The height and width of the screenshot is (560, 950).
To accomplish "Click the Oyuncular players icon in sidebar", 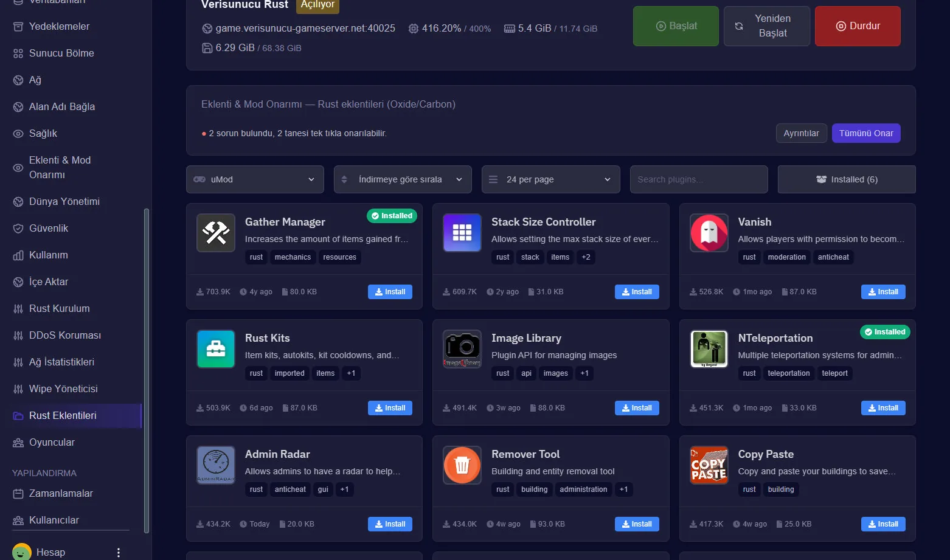I will tap(18, 443).
